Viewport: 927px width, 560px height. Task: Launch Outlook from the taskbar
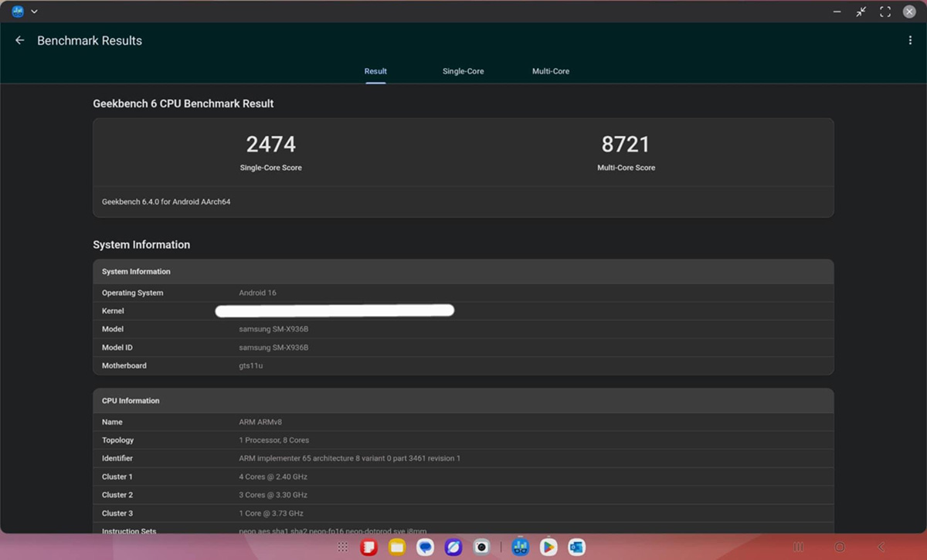pos(577,547)
